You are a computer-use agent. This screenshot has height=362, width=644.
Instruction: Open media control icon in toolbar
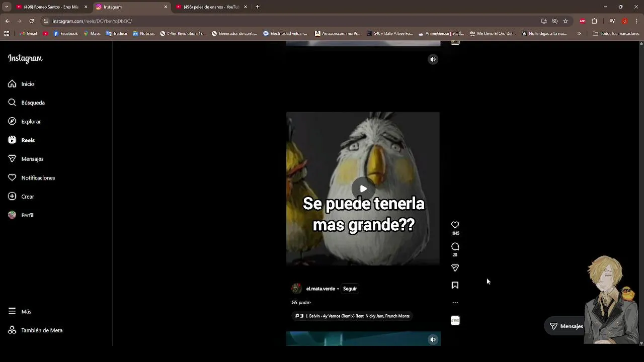[612, 21]
